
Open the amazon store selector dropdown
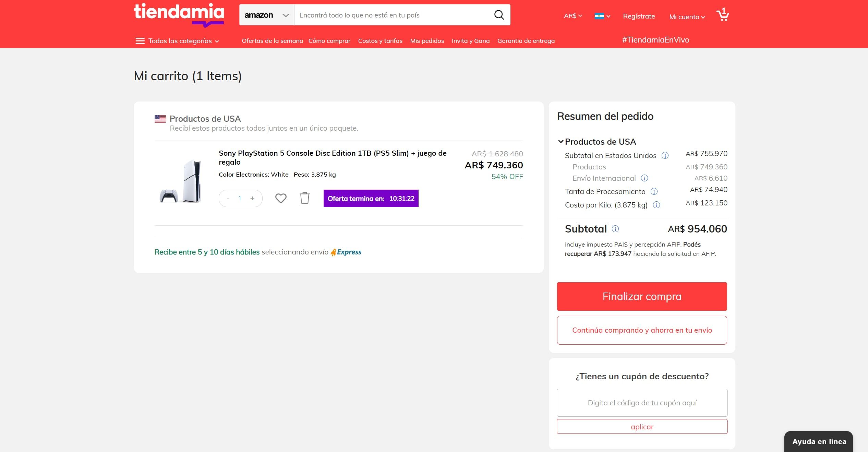click(x=286, y=15)
